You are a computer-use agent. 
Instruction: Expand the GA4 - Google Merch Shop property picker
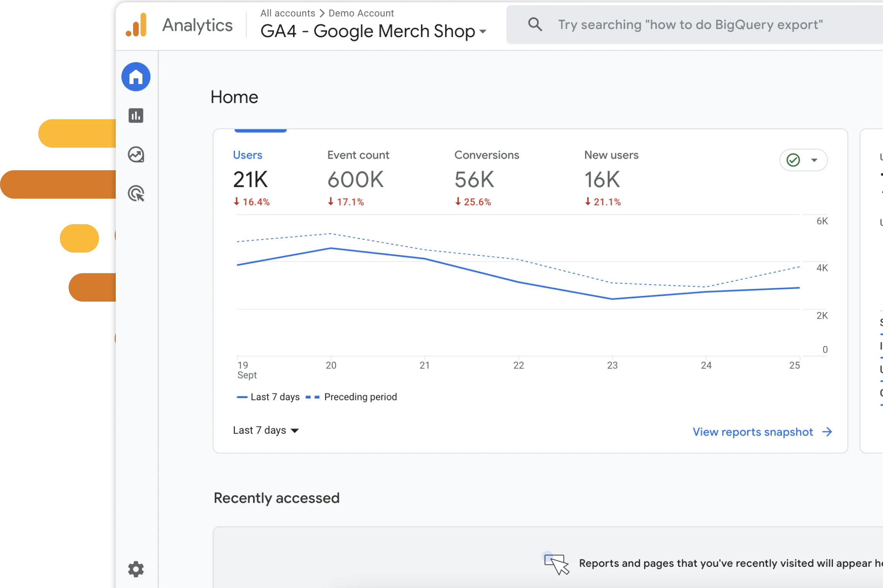click(373, 31)
